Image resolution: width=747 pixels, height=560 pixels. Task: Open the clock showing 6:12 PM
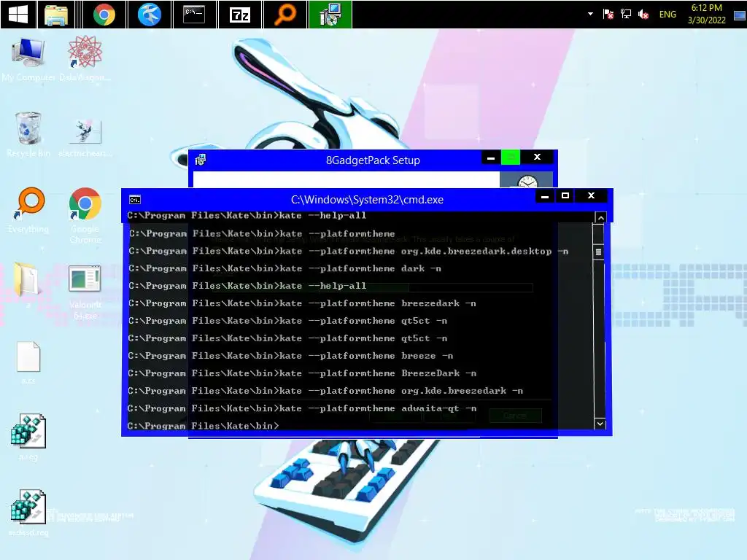pos(706,14)
